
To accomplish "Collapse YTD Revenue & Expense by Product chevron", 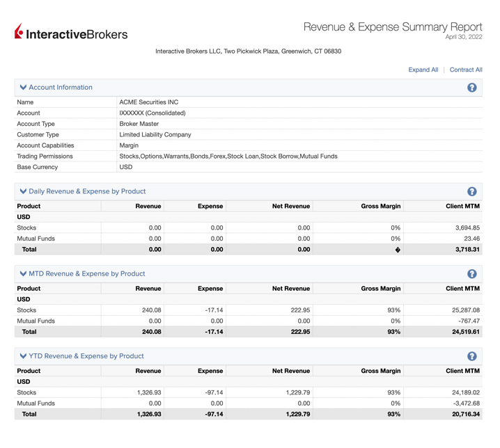I will coord(23,356).
